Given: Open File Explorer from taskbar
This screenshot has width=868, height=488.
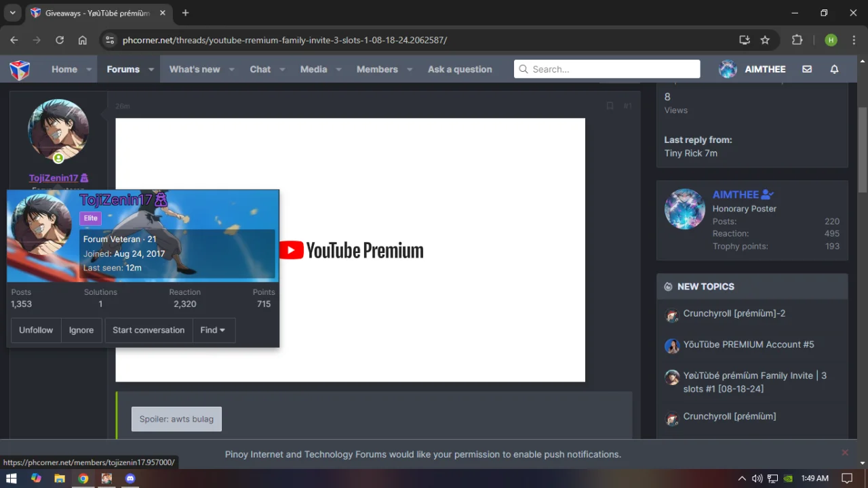Looking at the screenshot, I should point(59,479).
